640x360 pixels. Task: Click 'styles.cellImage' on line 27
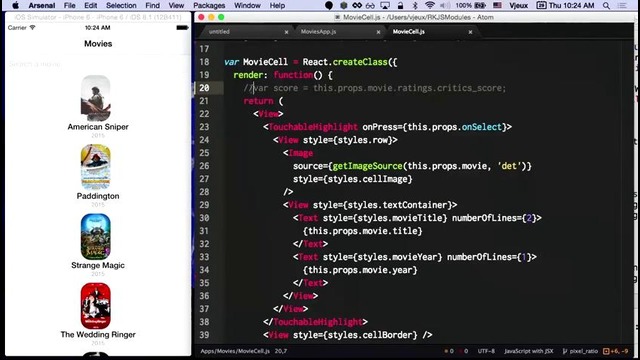pos(367,179)
